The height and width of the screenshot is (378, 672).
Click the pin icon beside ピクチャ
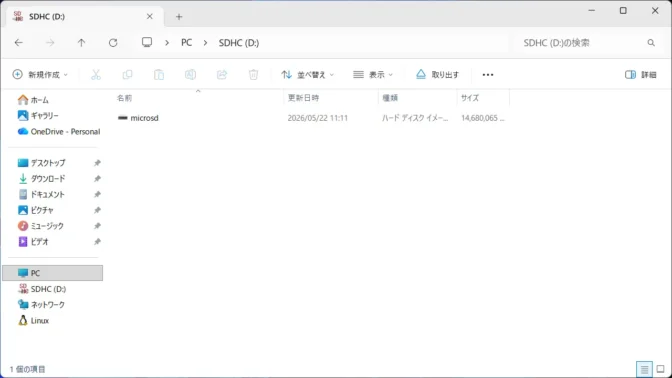(x=97, y=210)
